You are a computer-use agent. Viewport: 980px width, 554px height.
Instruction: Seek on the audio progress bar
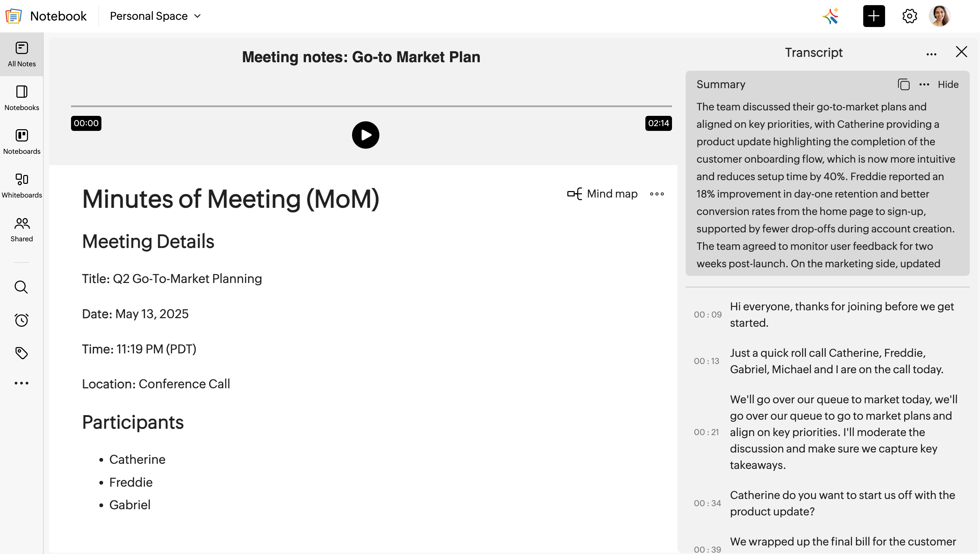(x=371, y=106)
